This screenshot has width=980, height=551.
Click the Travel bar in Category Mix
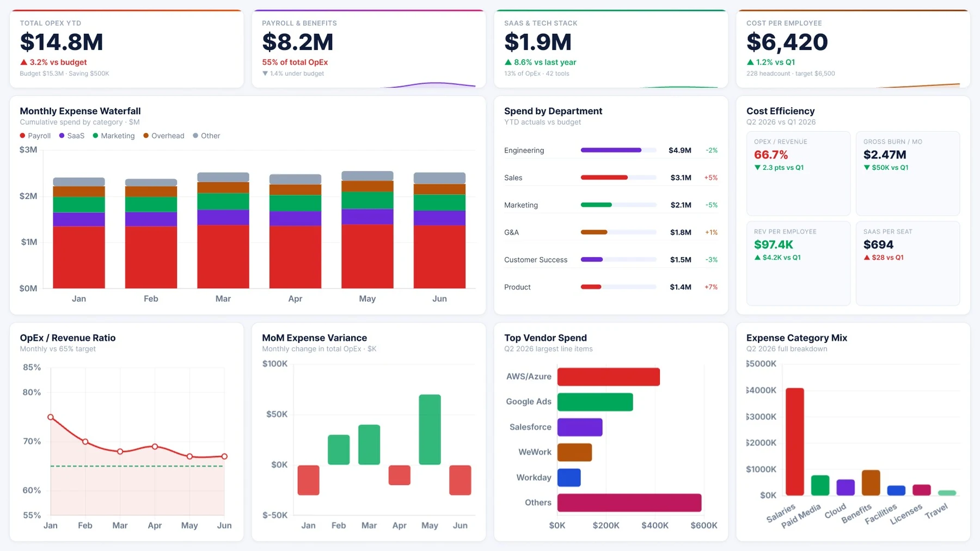click(947, 493)
